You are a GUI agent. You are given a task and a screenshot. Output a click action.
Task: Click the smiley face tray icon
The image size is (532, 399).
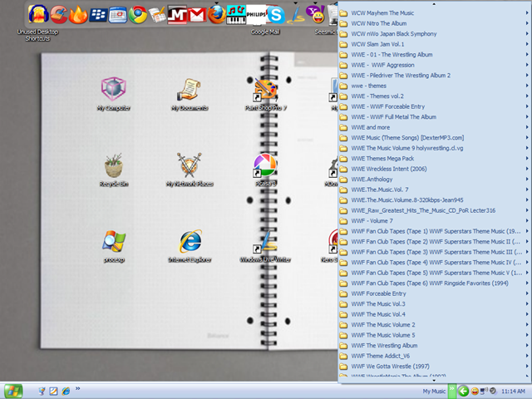pos(475,392)
